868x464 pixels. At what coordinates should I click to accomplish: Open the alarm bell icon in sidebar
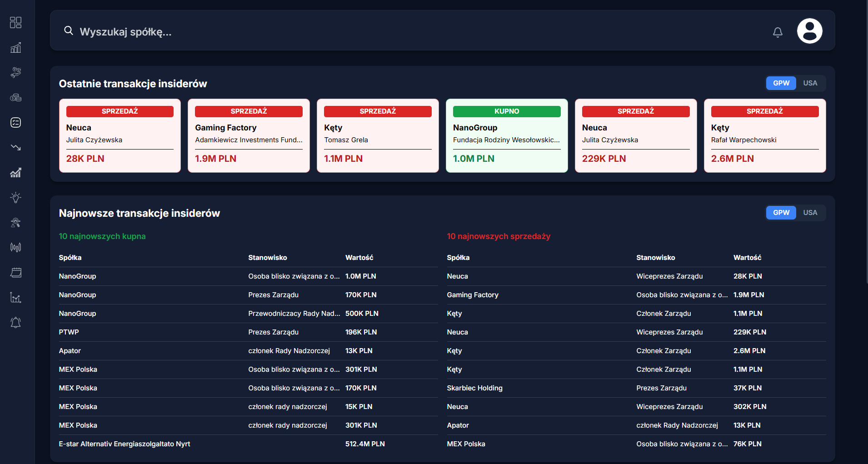pos(16,323)
